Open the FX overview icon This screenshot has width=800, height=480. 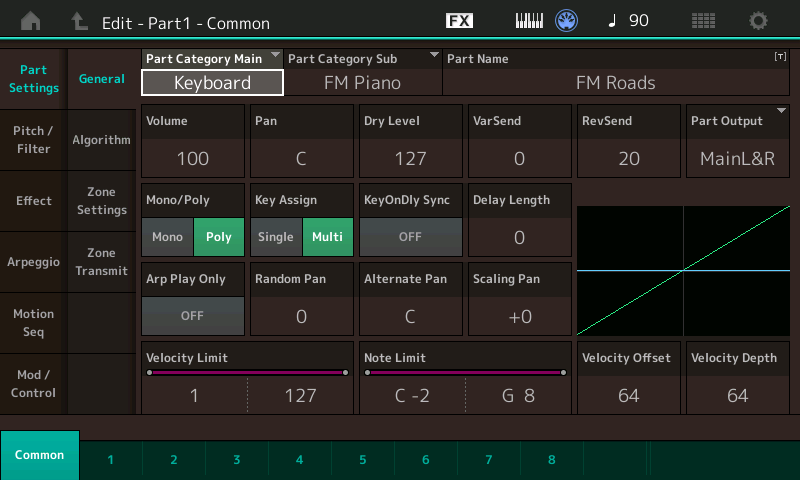click(459, 20)
